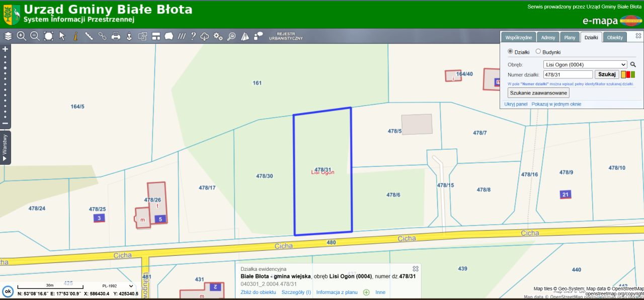Click the magnifier search-in-map icon
Image resolution: width=644 pixels, height=300 pixels.
pos(231,36)
